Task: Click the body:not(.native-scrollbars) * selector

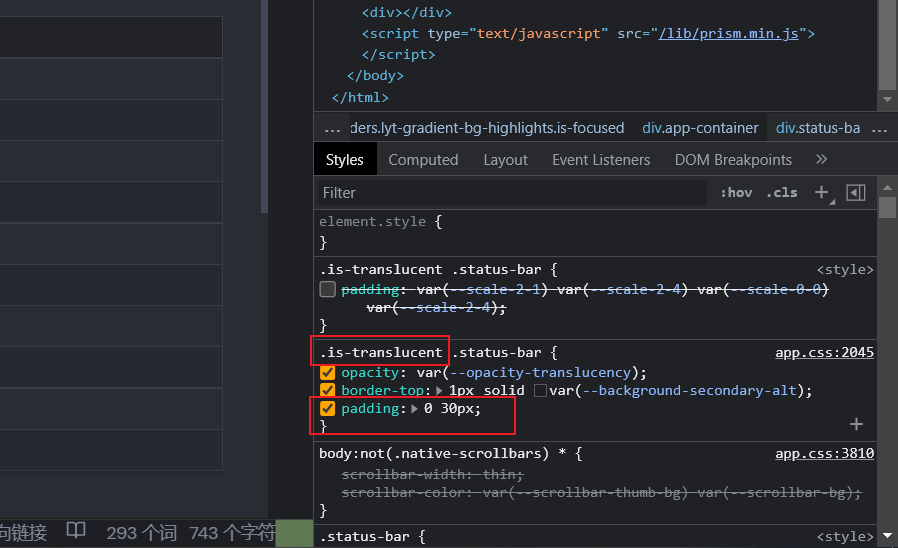Action: [x=443, y=454]
